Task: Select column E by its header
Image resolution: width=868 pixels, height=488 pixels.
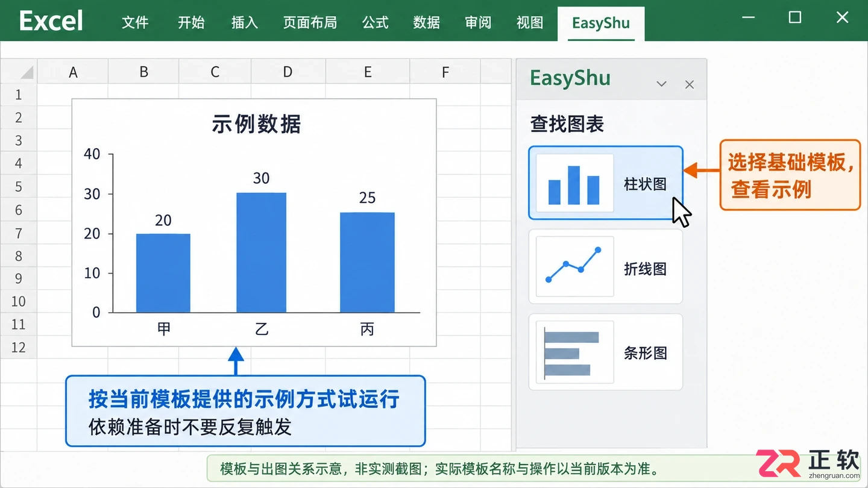Action: click(368, 72)
